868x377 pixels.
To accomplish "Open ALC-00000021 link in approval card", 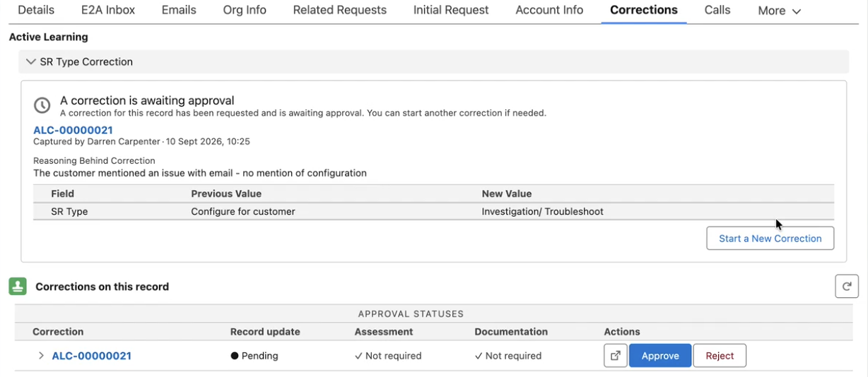I will 73,130.
